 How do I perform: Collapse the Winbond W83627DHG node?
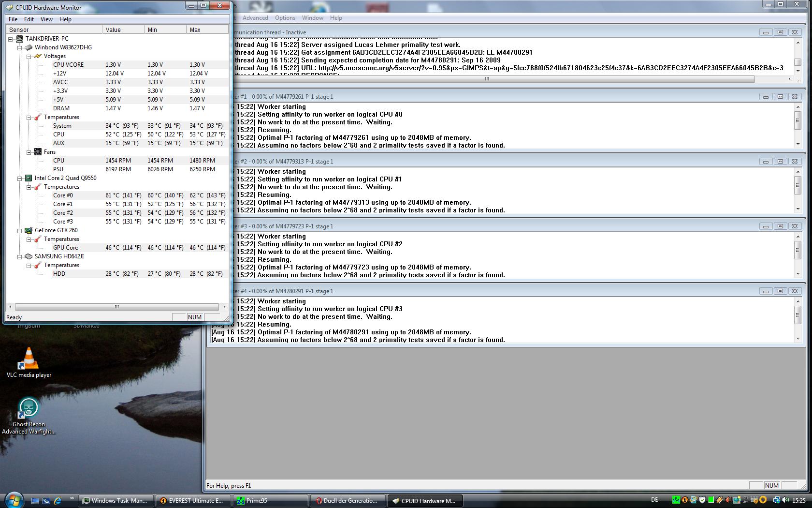click(19, 48)
